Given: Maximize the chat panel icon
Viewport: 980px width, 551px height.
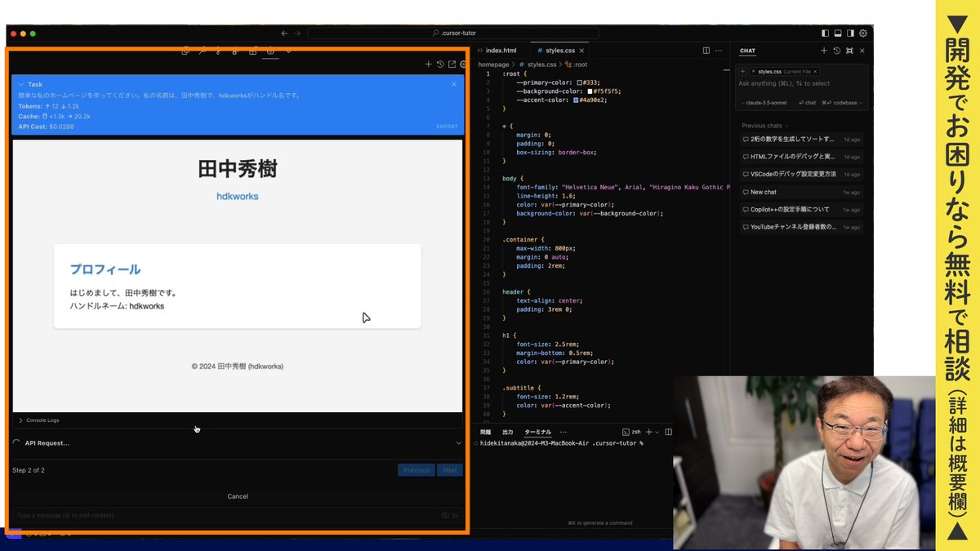Looking at the screenshot, I should click(x=849, y=51).
